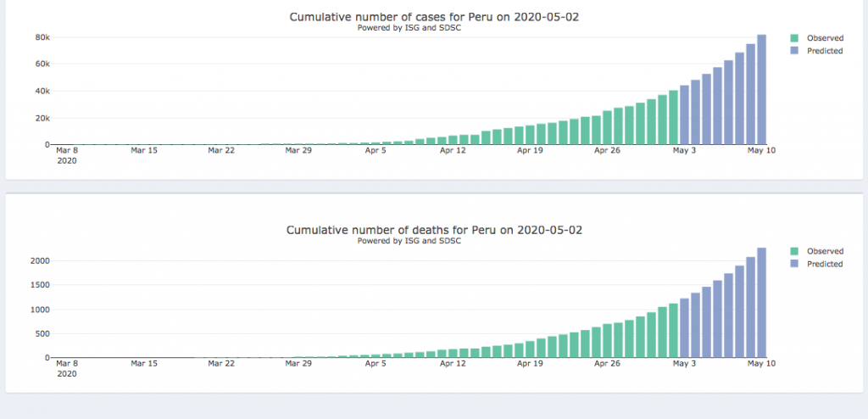Click the last green observed bar in deaths chart
Viewport: 868px width, 419px height.
[x=673, y=330]
